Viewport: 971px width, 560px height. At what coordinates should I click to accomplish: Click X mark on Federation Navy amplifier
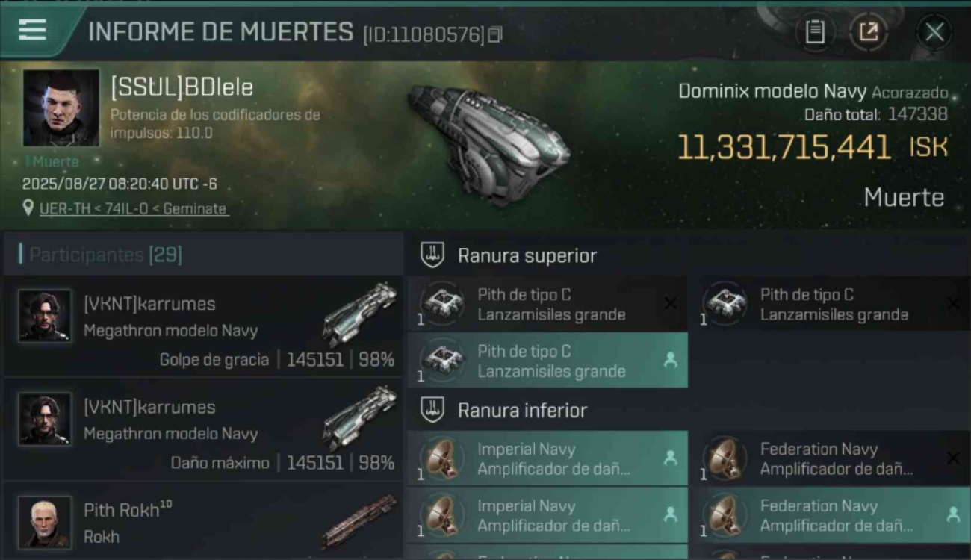click(x=953, y=458)
